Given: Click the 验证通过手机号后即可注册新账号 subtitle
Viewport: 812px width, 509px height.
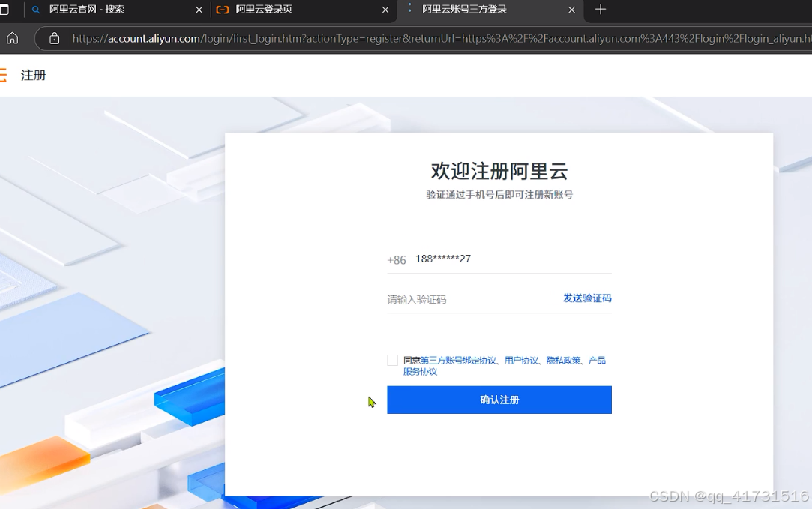Looking at the screenshot, I should tap(499, 195).
